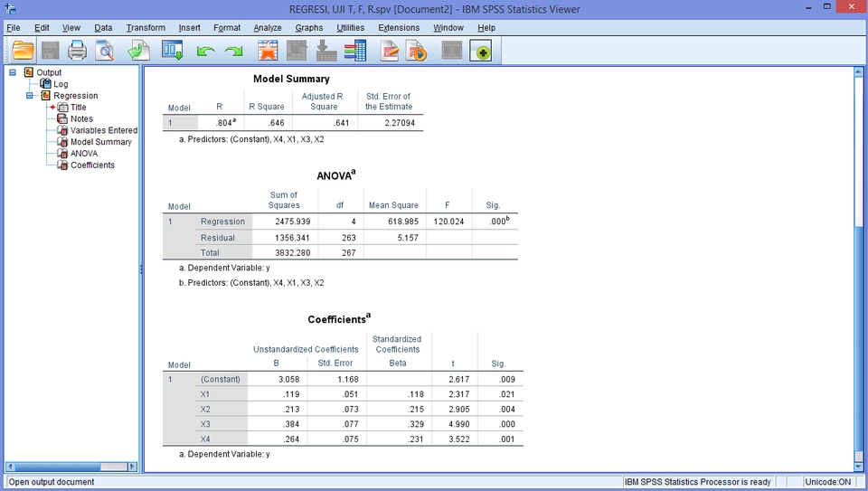868x491 pixels.
Task: Click the SPSS window icon in title bar
Action: pyautogui.click(x=10, y=9)
